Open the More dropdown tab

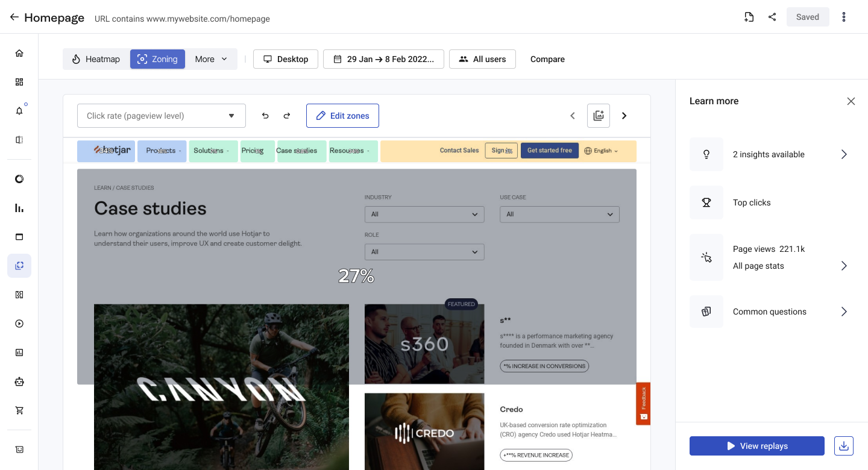211,59
